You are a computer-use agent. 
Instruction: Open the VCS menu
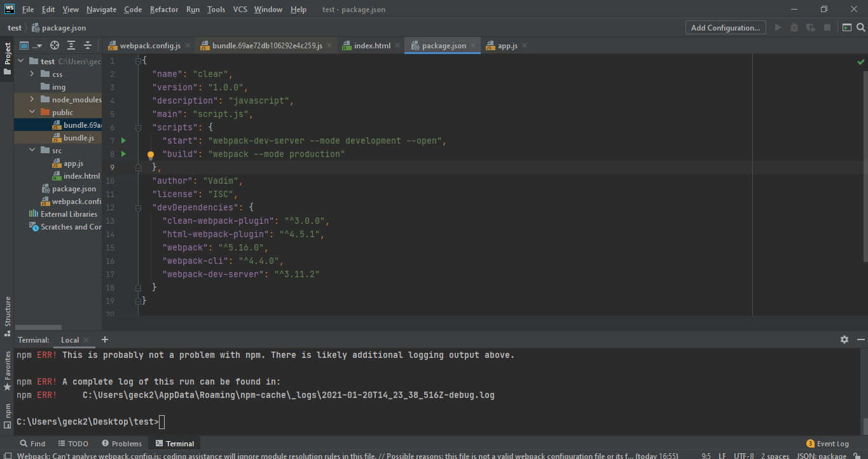tap(240, 10)
